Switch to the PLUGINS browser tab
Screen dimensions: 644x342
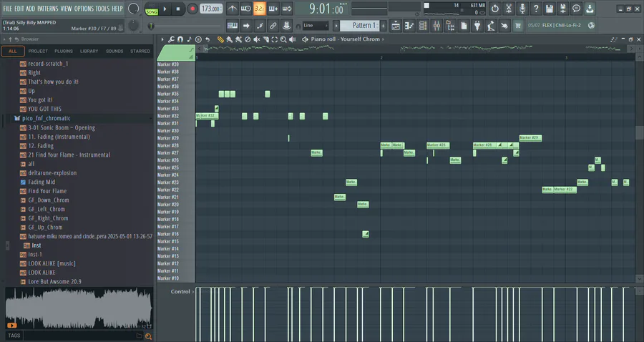(x=63, y=52)
